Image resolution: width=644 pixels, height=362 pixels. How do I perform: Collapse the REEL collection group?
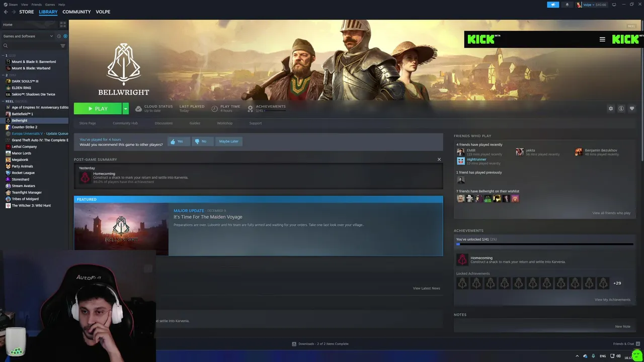click(x=4, y=101)
